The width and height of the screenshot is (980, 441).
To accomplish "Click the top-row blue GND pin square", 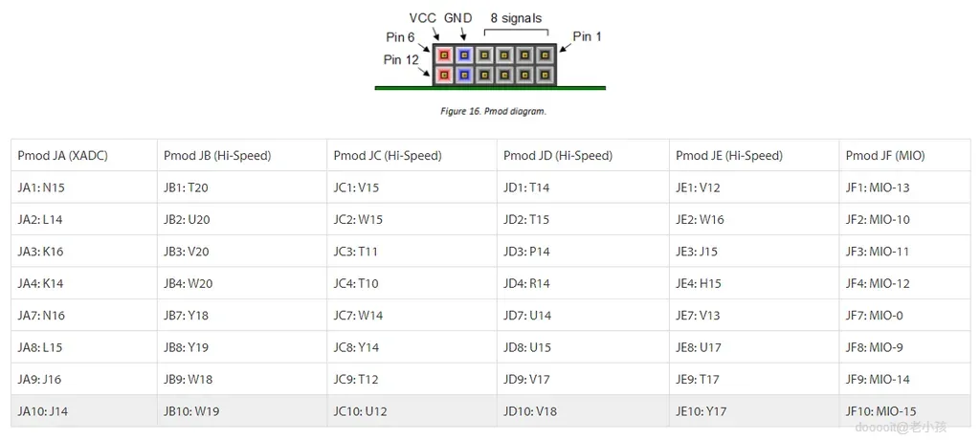I will (x=464, y=55).
